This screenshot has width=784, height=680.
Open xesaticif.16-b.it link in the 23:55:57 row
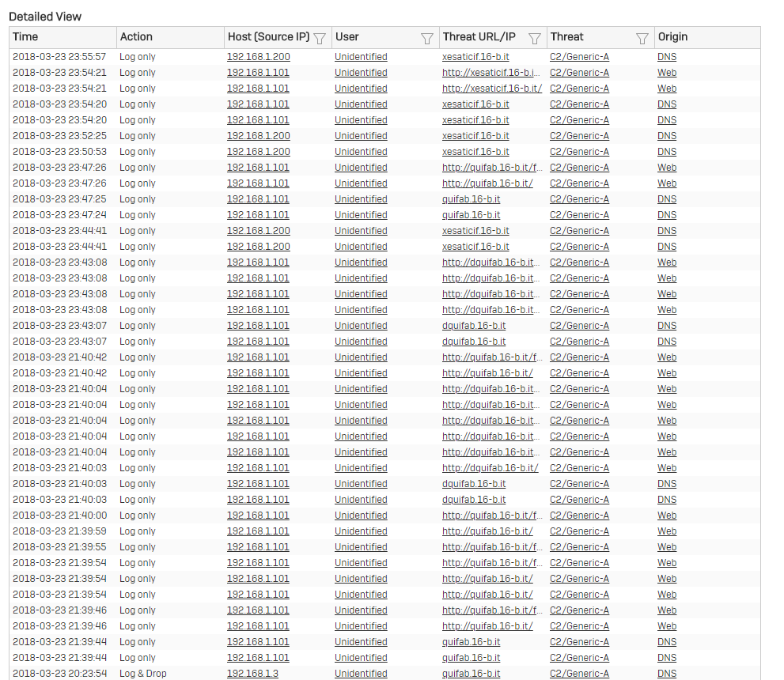pyautogui.click(x=475, y=57)
